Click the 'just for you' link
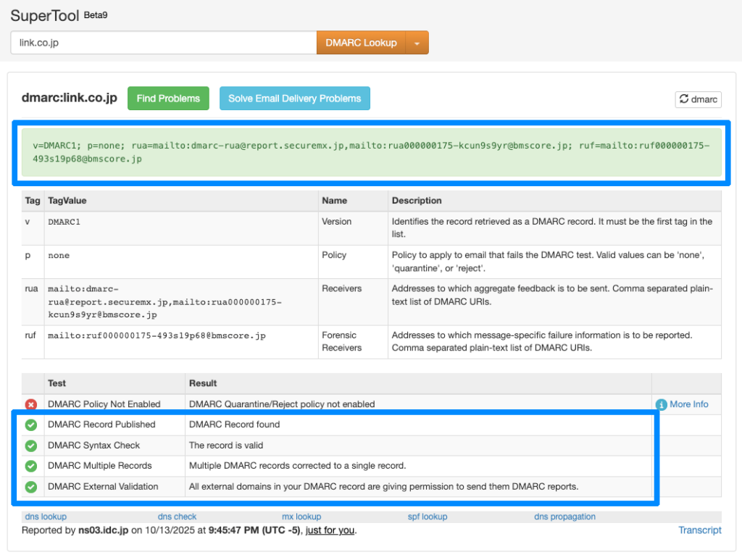This screenshot has height=560, width=742. tap(330, 530)
